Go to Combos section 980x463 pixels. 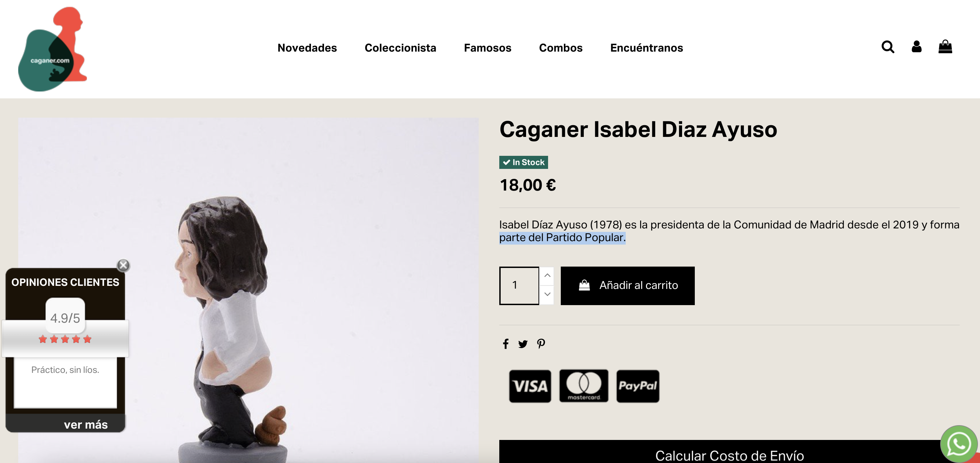(560, 48)
